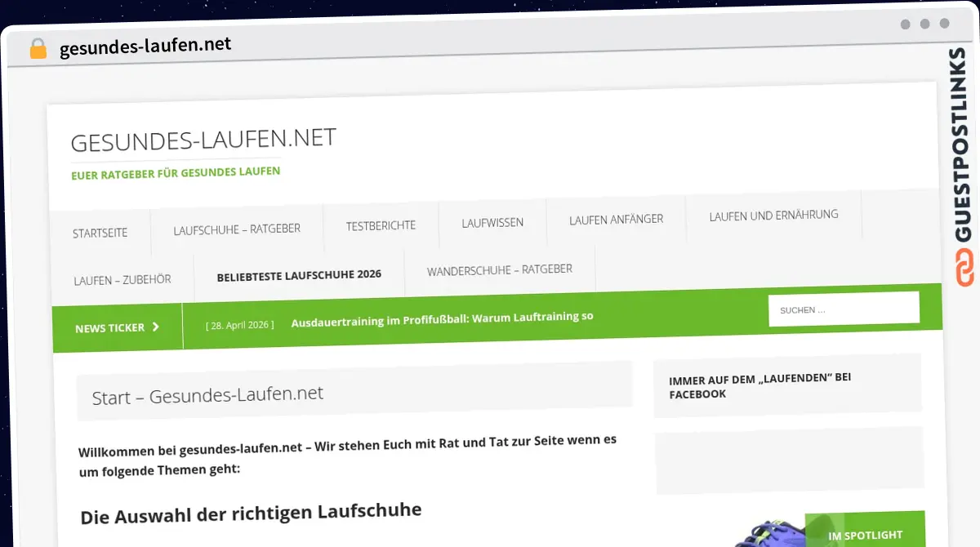Image resolution: width=980 pixels, height=547 pixels.
Task: Click the News Ticker chevron arrow
Action: click(x=156, y=327)
